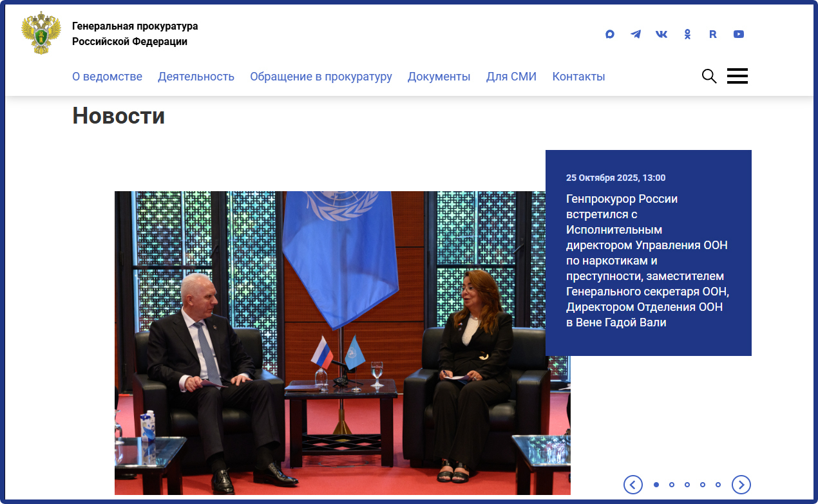
Task: Open the Odnoklassniki icon
Action: [x=687, y=34]
